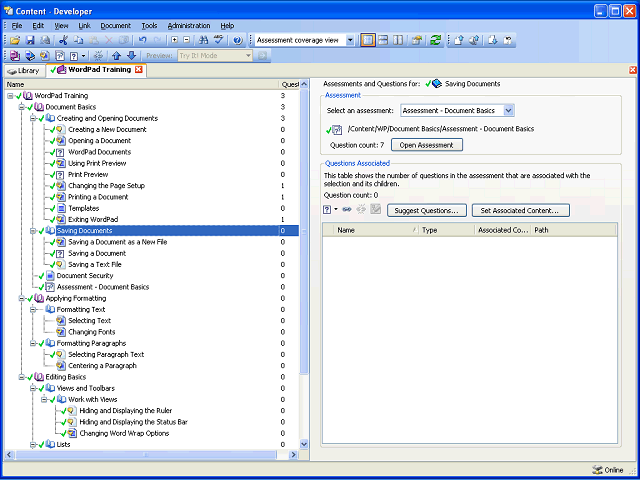This screenshot has width=640, height=480.
Task: Click the tree's horizontal scrollbar right arrow
Action: 293,455
